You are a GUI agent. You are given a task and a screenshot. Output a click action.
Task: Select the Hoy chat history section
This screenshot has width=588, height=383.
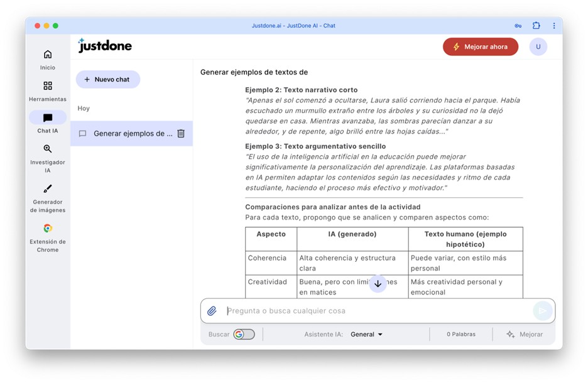coord(83,108)
